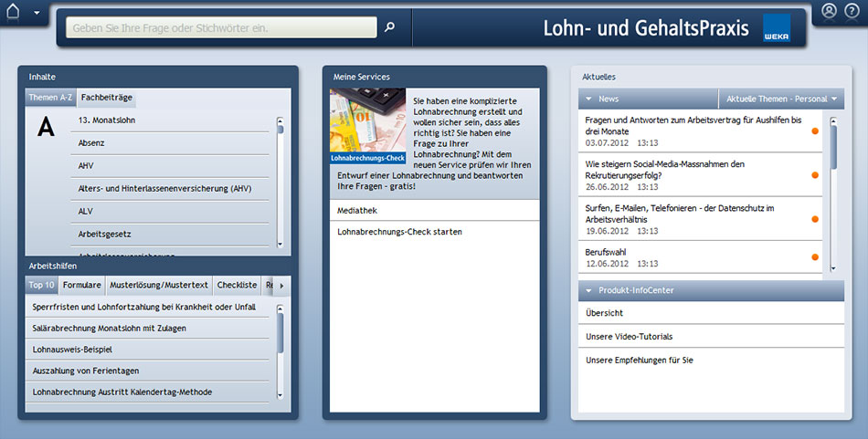Collapse the Produkt-InfoCenter section
This screenshot has width=868, height=439.
[x=589, y=290]
